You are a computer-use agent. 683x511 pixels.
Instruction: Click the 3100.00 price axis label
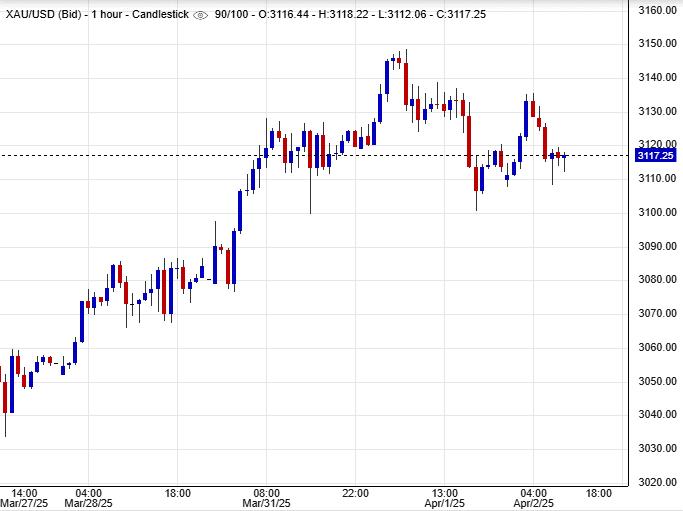657,213
